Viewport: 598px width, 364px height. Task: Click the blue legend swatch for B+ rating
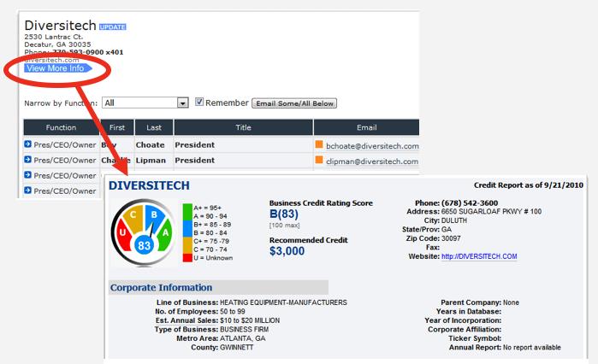(x=187, y=229)
